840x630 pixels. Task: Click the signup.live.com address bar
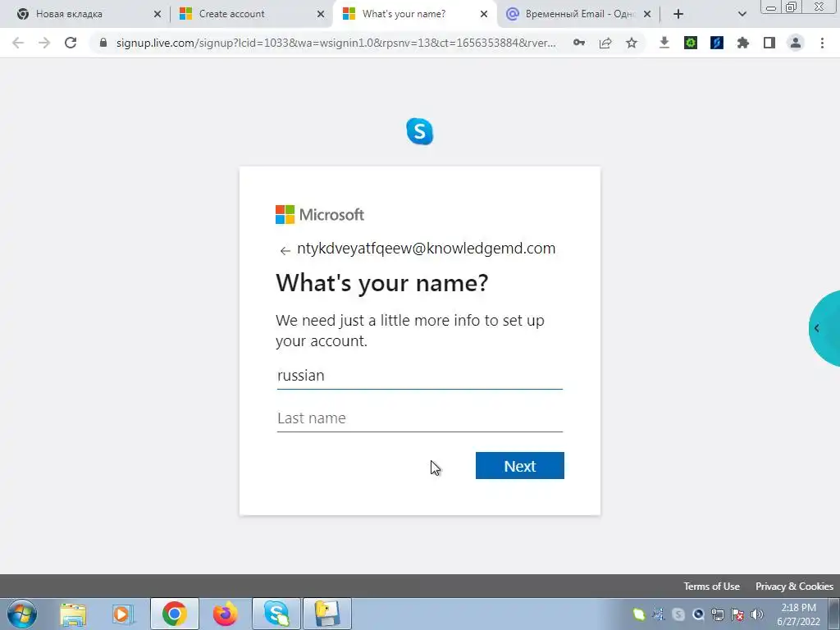click(x=336, y=43)
